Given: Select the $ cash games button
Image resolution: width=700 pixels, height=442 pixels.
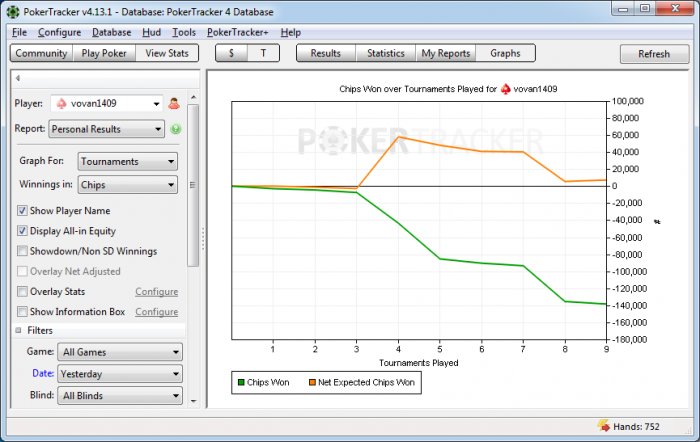Looking at the screenshot, I should coord(231,53).
